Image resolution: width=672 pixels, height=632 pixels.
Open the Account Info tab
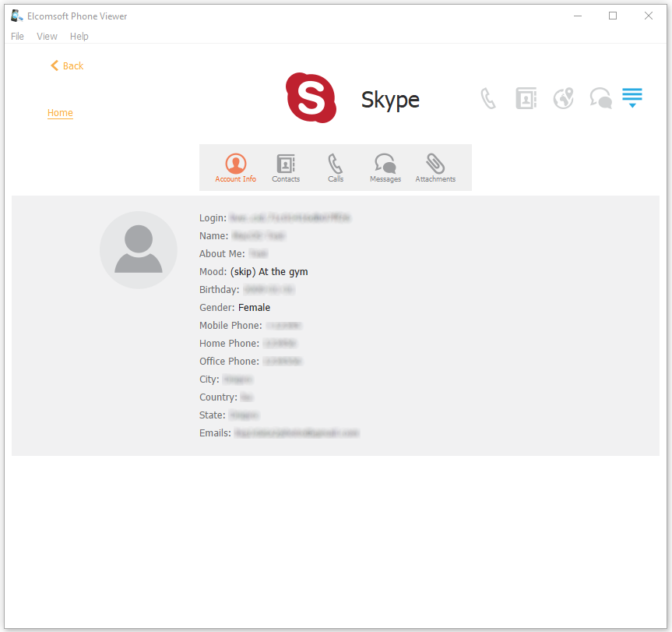tap(235, 168)
